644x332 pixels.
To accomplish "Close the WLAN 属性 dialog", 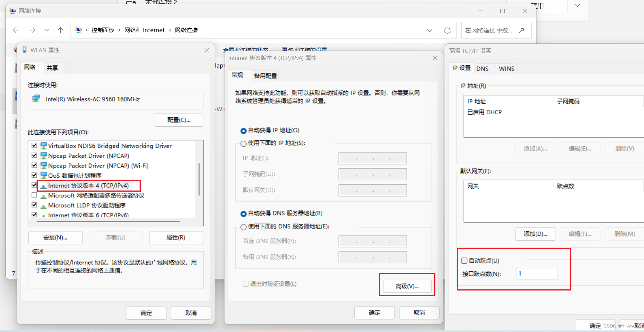I will [x=207, y=50].
